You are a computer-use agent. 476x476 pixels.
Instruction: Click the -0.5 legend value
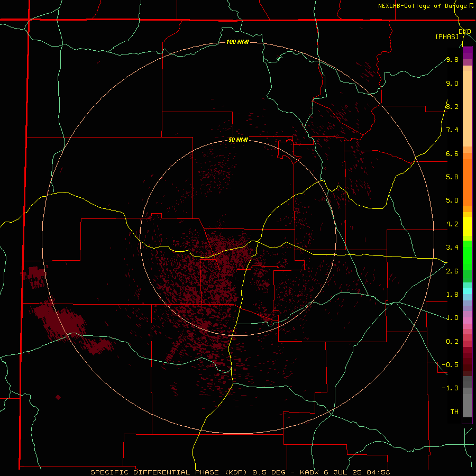coord(450,365)
